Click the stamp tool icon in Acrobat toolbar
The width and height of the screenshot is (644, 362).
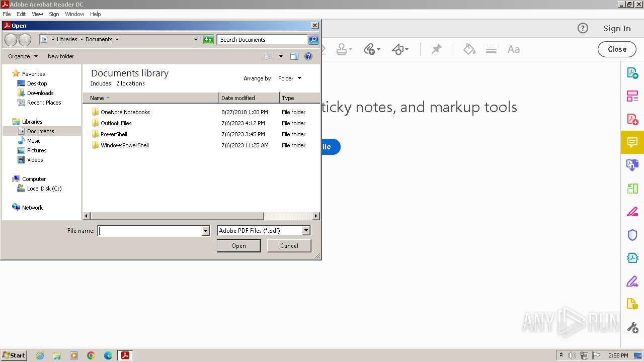tap(342, 49)
